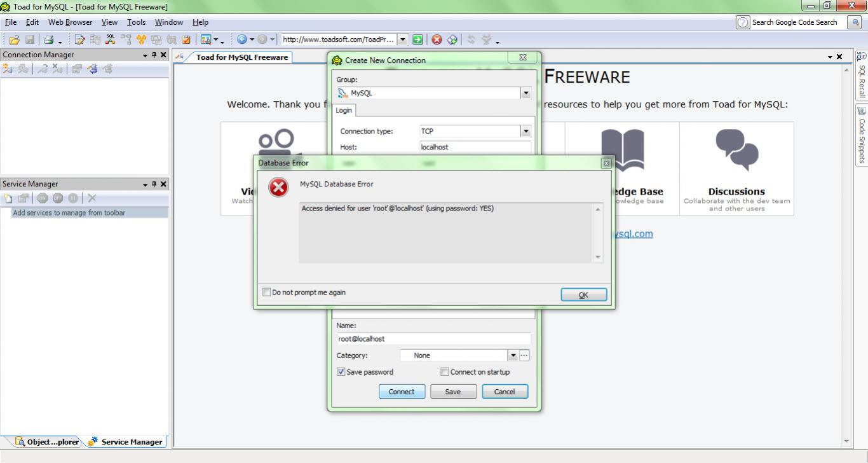Click the ellipsis button next to Category
The width and height of the screenshot is (868, 463).
pyautogui.click(x=524, y=356)
